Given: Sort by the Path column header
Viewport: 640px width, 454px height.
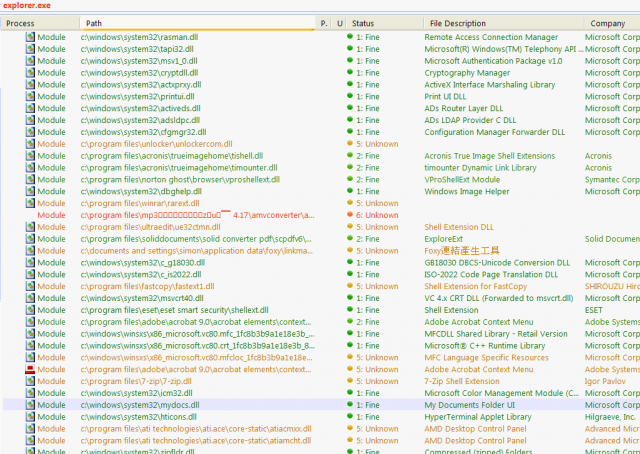Looking at the screenshot, I should pos(198,23).
